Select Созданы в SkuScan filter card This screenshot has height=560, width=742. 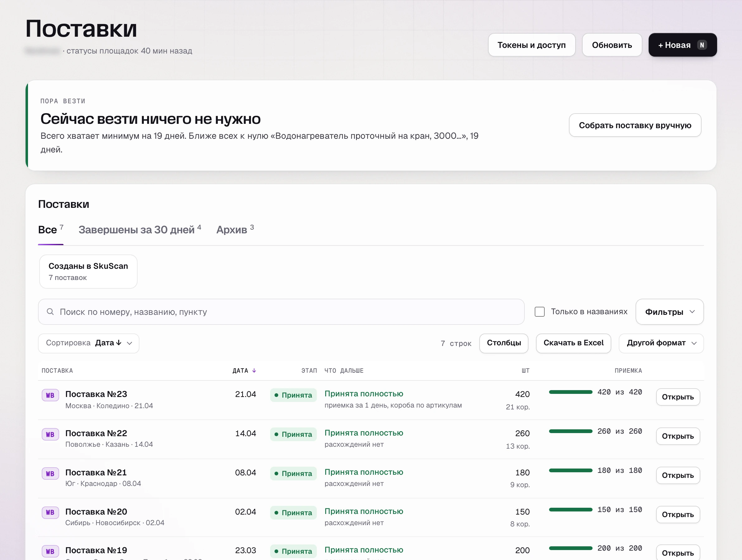click(x=88, y=272)
